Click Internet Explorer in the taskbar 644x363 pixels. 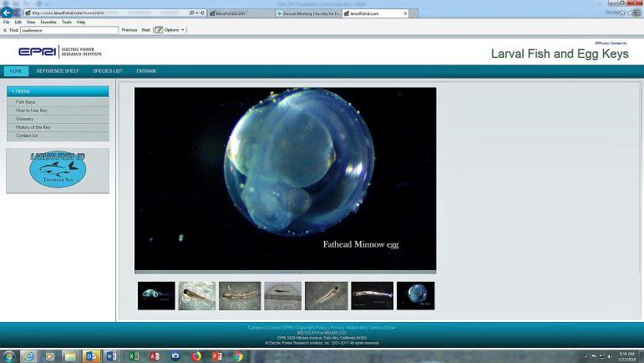click(28, 356)
